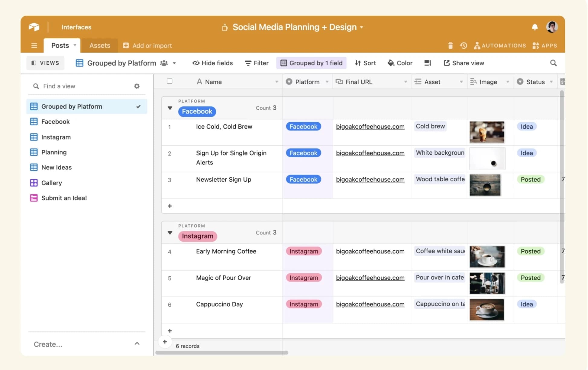
Task: Open the row height icon
Action: click(x=428, y=63)
